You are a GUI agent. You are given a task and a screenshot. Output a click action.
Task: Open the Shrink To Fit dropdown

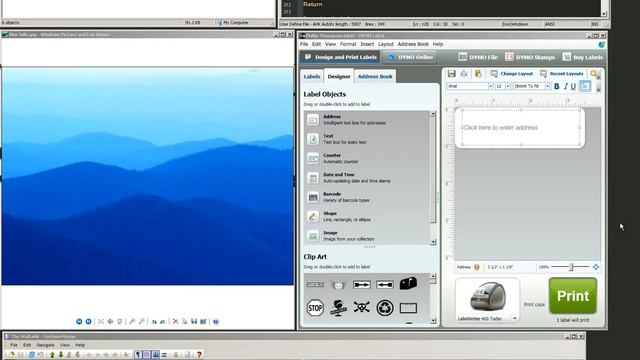[x=547, y=86]
